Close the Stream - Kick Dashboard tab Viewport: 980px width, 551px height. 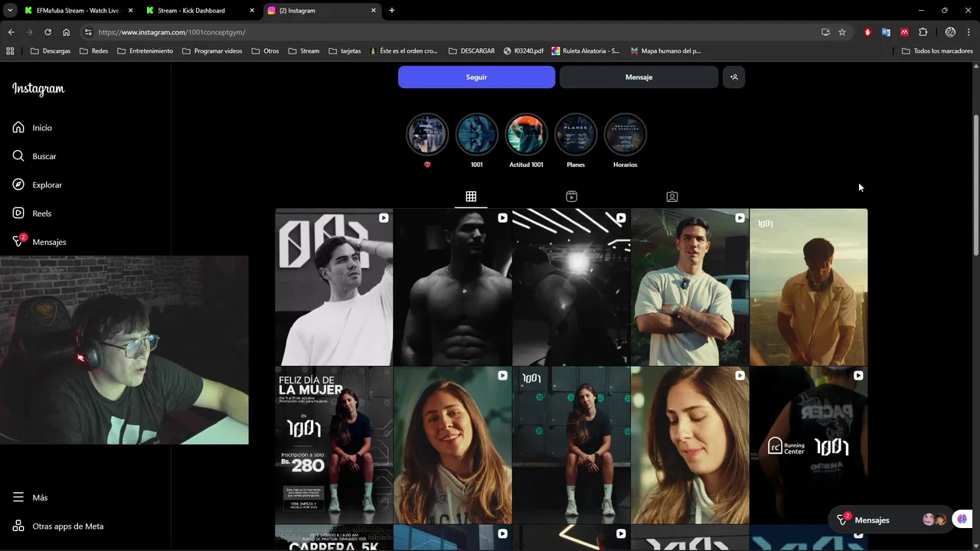[253, 11]
